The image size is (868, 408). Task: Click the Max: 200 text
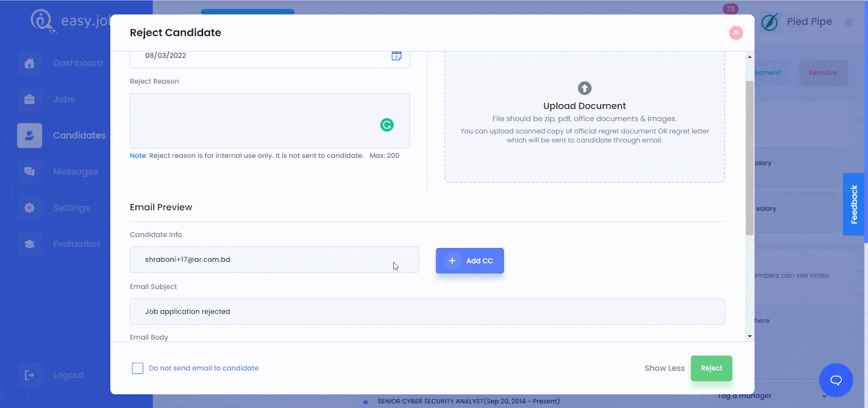(384, 156)
